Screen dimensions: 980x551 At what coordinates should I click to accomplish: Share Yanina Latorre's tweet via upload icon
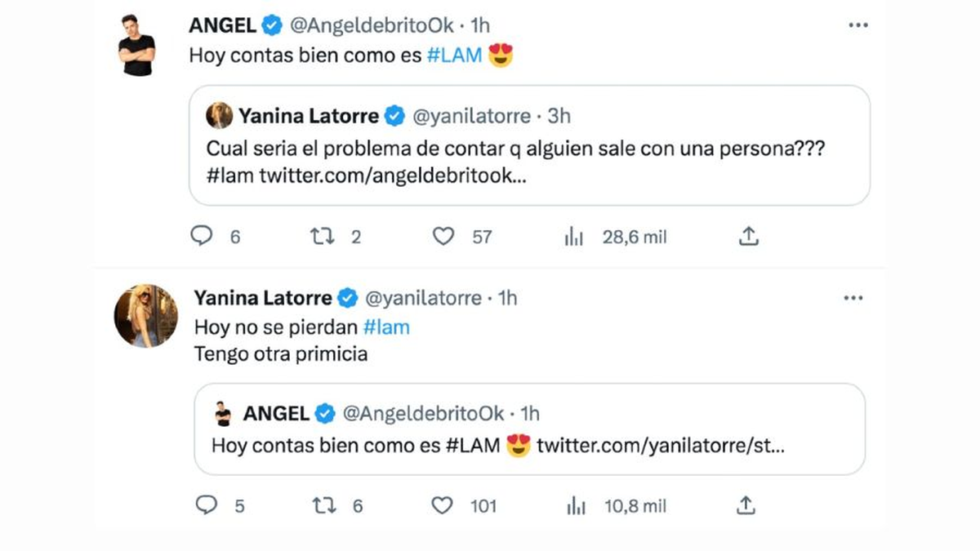[x=745, y=506]
